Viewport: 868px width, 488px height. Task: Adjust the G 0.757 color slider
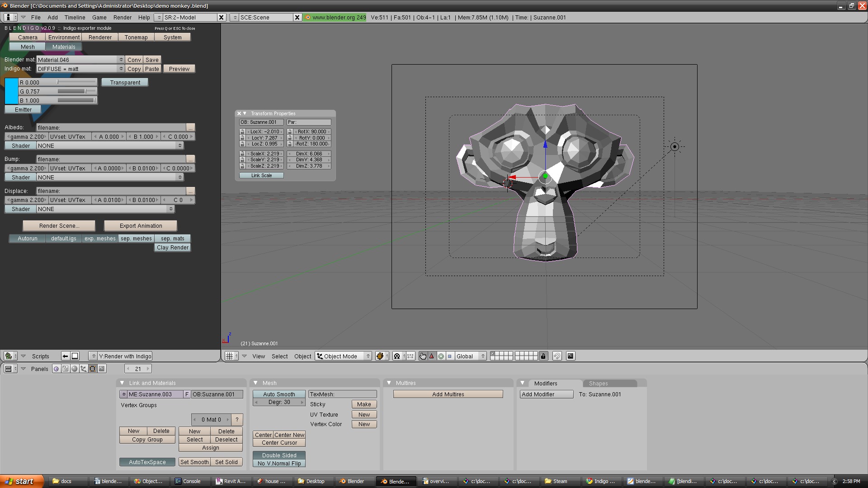(58, 91)
